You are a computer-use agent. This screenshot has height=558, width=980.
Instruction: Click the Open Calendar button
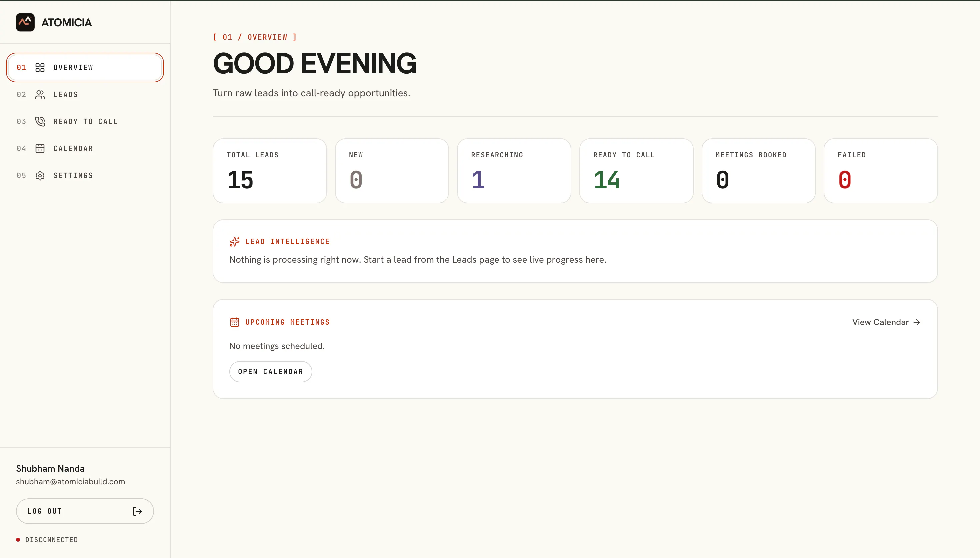coord(270,372)
